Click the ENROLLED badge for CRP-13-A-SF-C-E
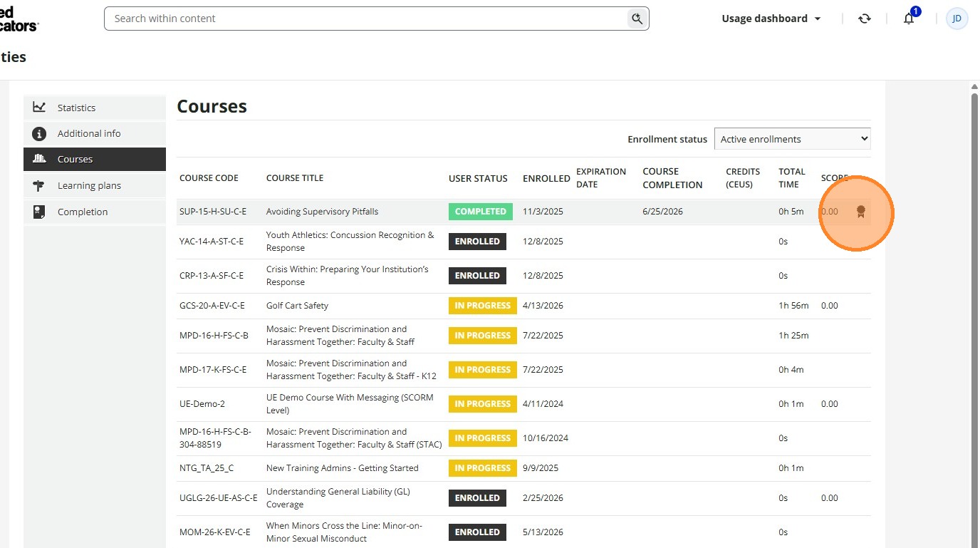This screenshot has height=548, width=980. (477, 276)
